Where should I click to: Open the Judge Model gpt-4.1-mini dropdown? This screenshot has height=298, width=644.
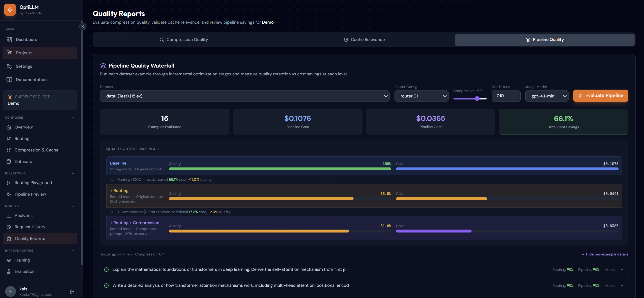546,96
